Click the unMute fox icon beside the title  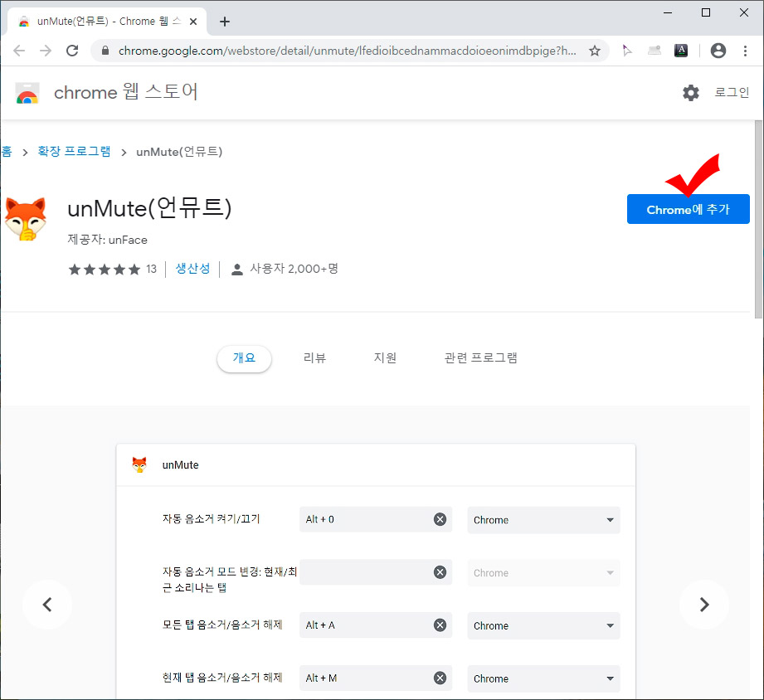tap(25, 219)
